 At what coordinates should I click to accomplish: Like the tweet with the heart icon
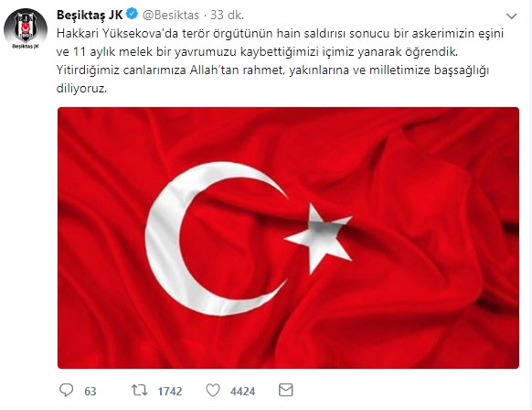pos(213,390)
